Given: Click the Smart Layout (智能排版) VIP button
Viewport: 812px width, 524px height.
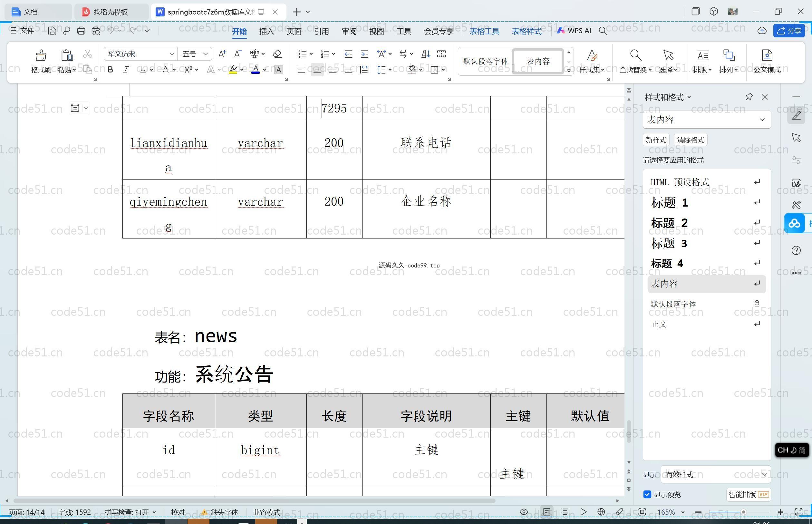Looking at the screenshot, I should coord(749,494).
